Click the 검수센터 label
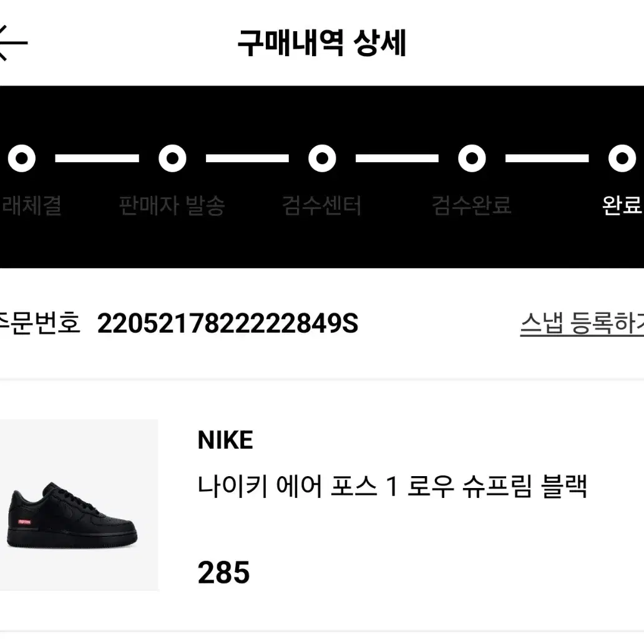Image resolution: width=644 pixels, height=644 pixels. (x=321, y=205)
